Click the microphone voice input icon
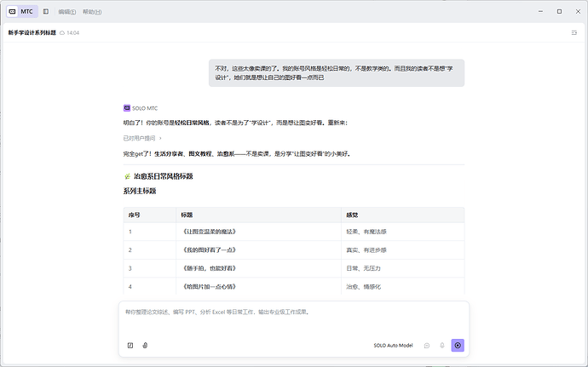 click(x=442, y=346)
